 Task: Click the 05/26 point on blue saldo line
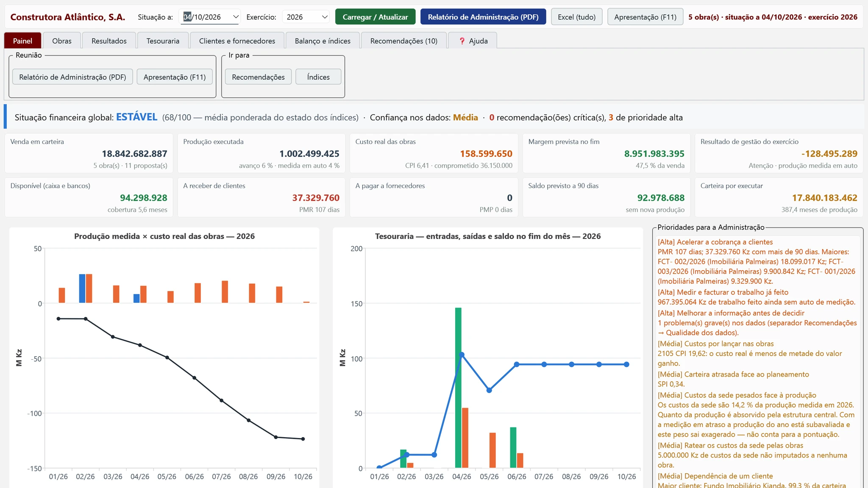coord(489,390)
